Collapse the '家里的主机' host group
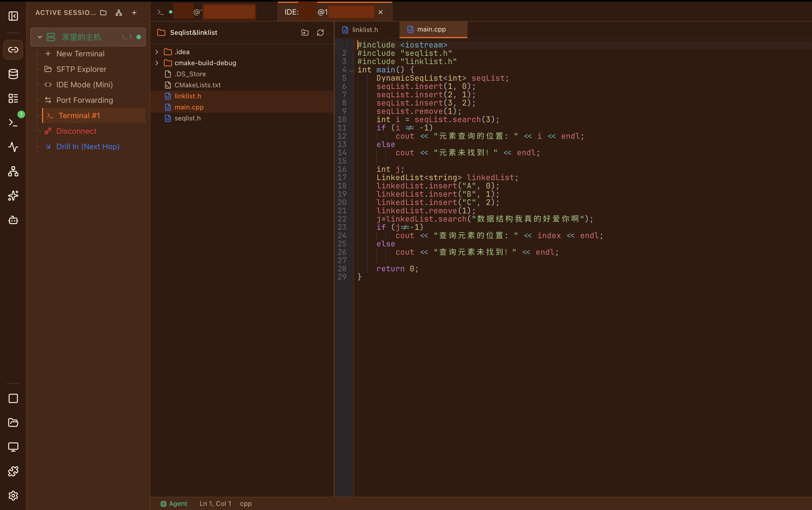 click(39, 37)
